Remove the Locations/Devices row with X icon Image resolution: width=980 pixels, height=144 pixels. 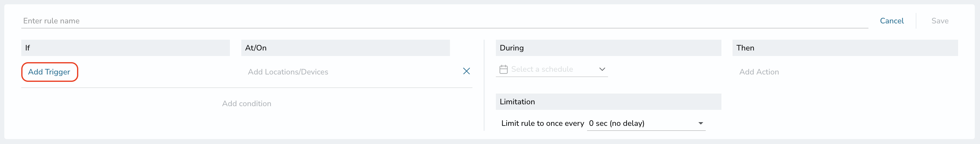point(466,71)
